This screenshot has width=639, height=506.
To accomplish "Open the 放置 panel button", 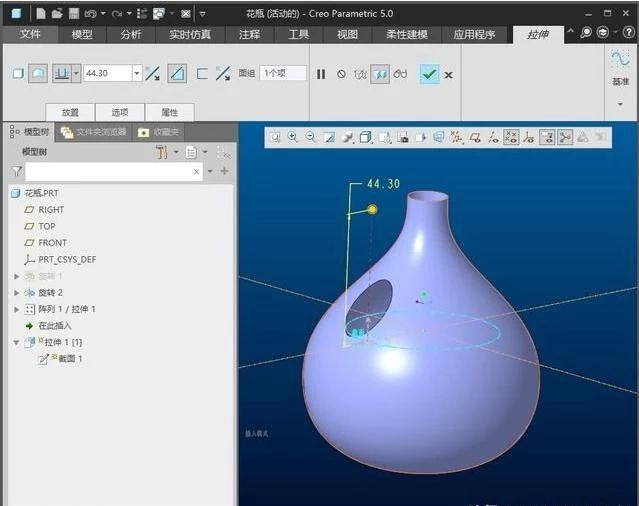I will 70,112.
